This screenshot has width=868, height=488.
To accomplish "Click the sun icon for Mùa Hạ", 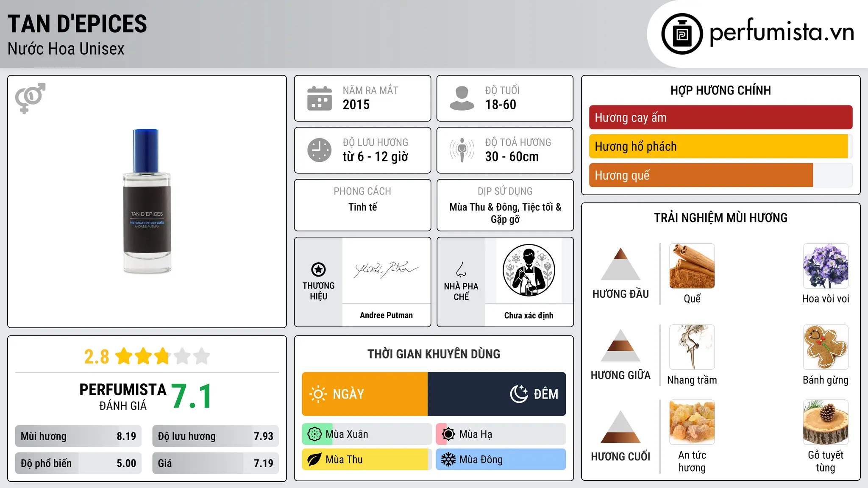I will tap(448, 434).
